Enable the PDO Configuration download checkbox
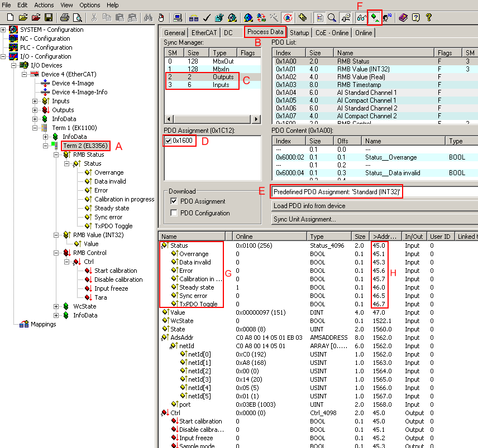Viewport: 478px width, 448px height. [174, 213]
